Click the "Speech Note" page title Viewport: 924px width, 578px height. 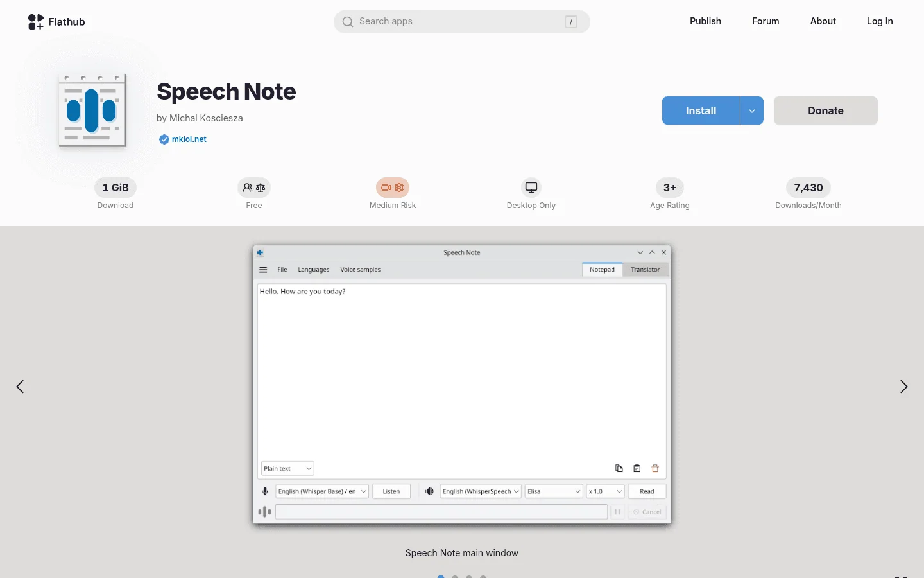click(226, 91)
